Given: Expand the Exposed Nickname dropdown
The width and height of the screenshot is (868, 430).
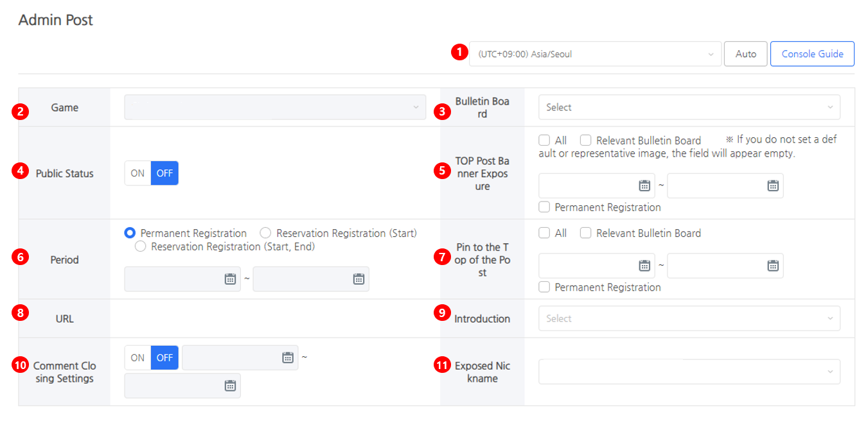Looking at the screenshot, I should 689,372.
